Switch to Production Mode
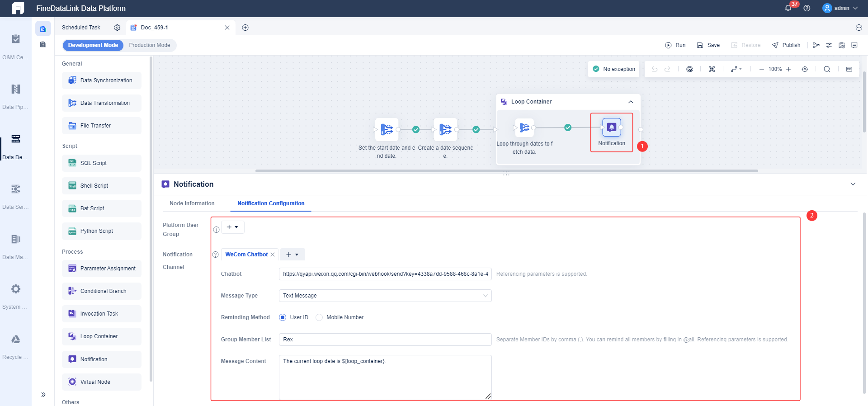 pos(150,45)
